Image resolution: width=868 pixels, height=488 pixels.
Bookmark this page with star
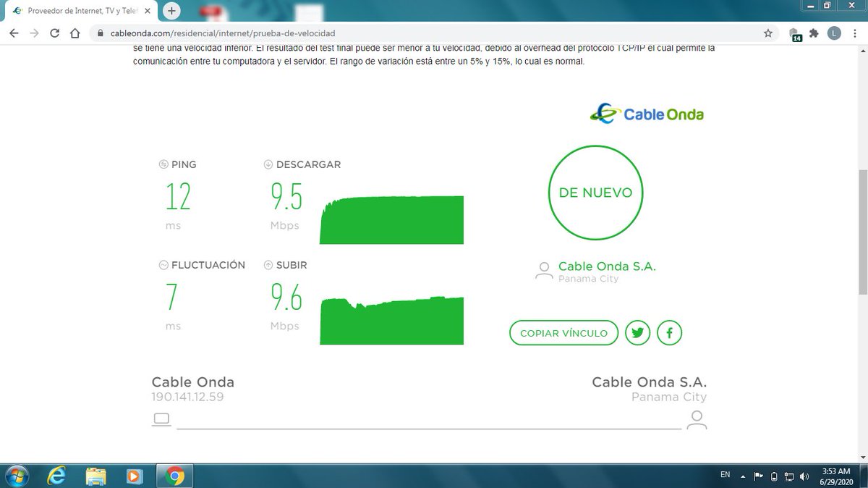point(768,33)
